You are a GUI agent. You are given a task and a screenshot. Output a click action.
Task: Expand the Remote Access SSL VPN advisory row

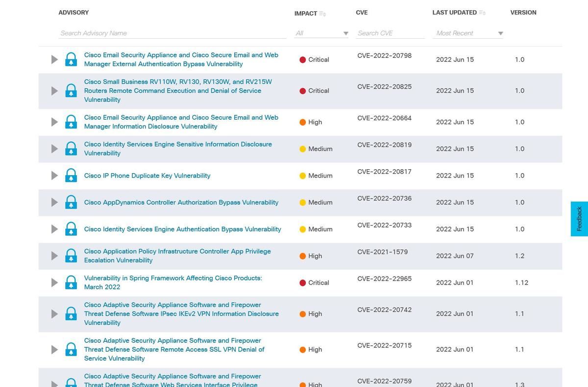tap(54, 349)
